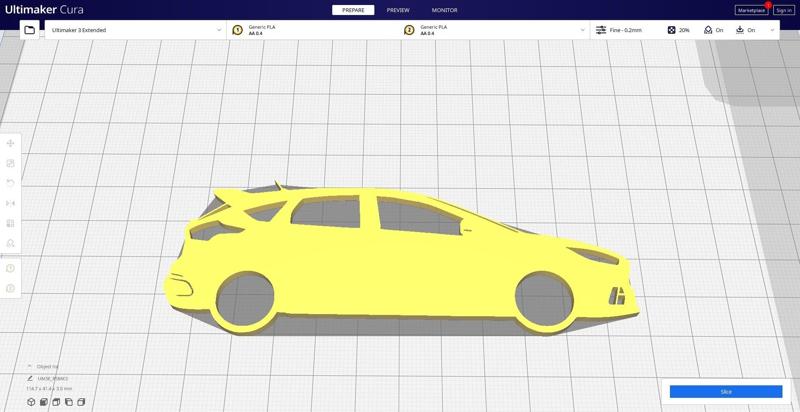
Task: Click the support enabled icon
Action: pos(708,30)
